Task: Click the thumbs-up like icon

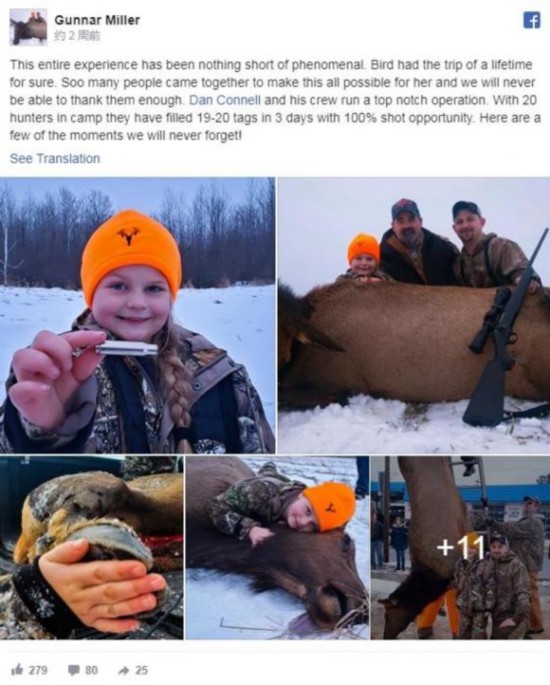Action: coord(17,670)
